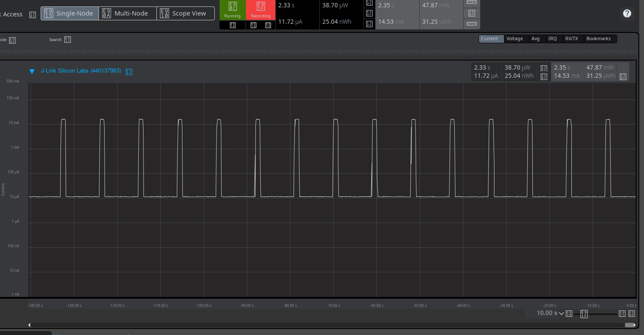Click bottom icon right of top 31.25 µWh stats
Screen dimensions: 644x335
tap(472, 23)
